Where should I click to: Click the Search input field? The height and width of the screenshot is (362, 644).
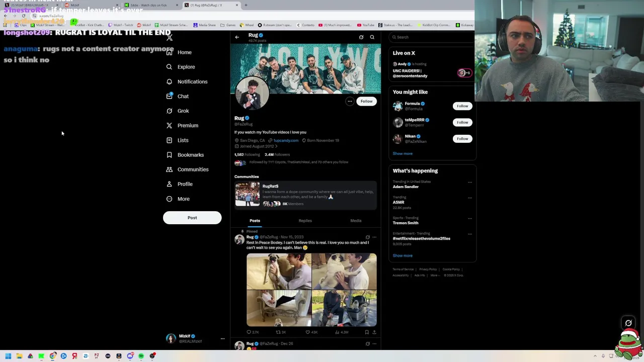coord(432,37)
